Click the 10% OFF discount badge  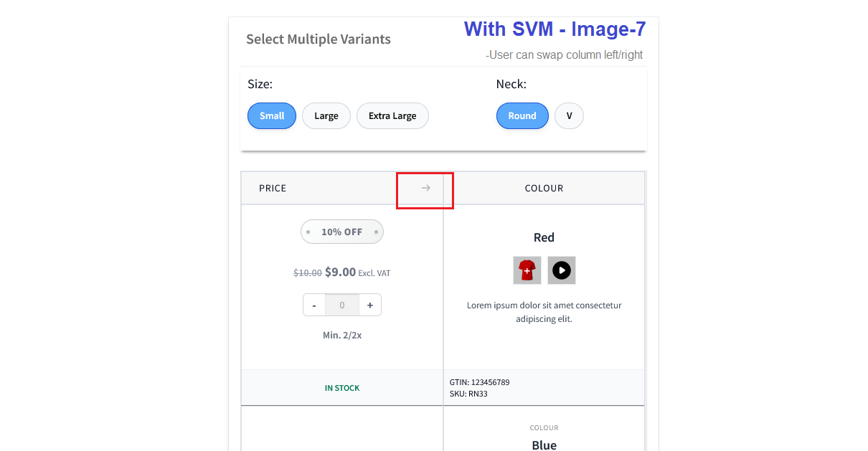click(x=342, y=232)
